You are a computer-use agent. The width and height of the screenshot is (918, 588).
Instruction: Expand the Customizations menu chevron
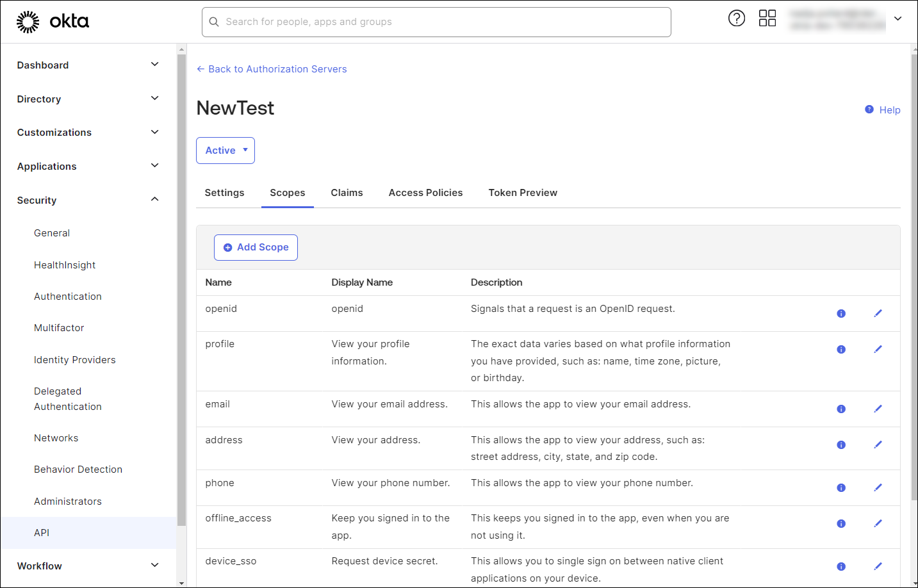154,132
